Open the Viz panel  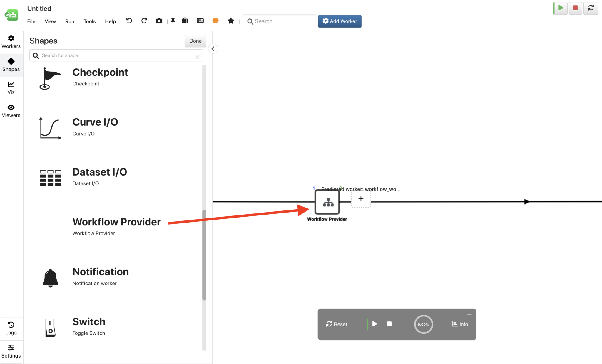pos(11,87)
